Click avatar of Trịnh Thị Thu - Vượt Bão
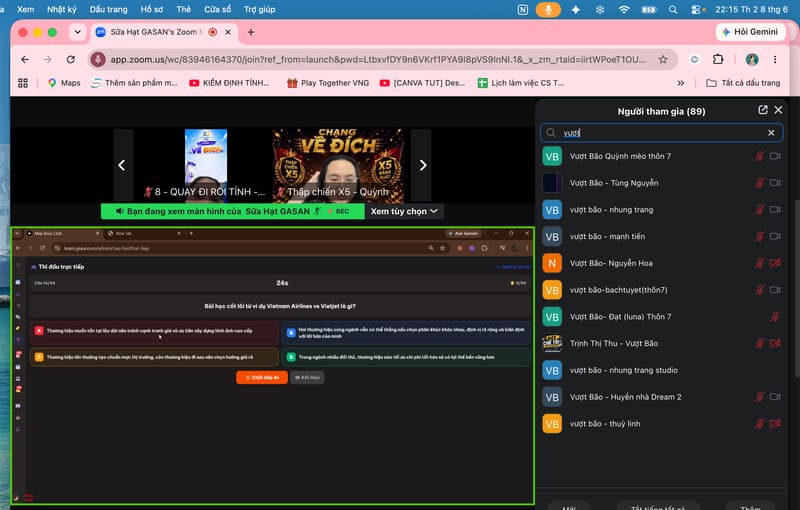Image resolution: width=800 pixels, height=510 pixels. (x=552, y=343)
